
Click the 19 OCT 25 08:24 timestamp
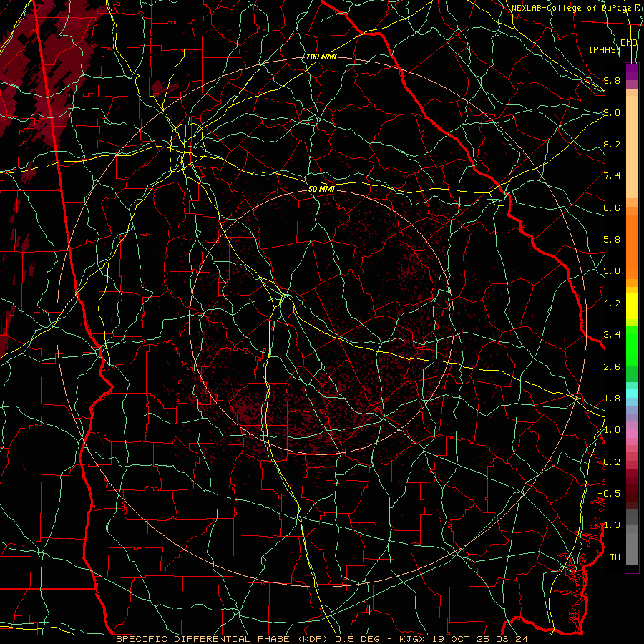[x=479, y=639]
